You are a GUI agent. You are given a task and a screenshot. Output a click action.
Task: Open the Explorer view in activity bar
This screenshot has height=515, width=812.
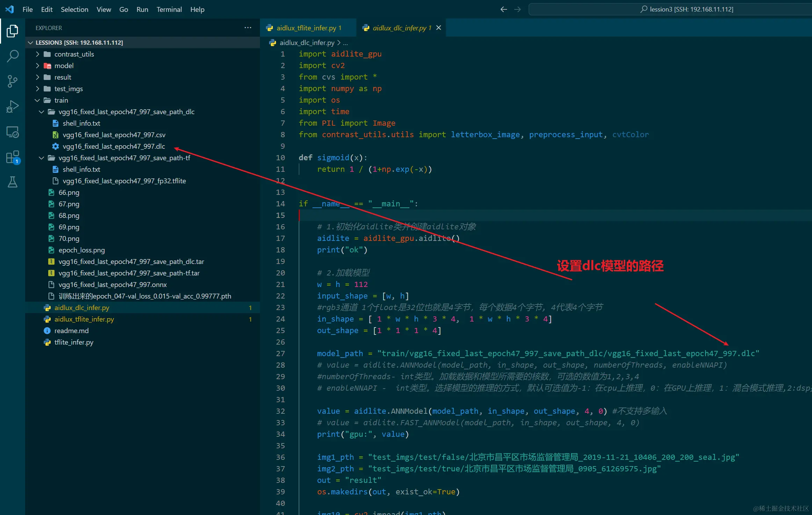click(x=12, y=31)
